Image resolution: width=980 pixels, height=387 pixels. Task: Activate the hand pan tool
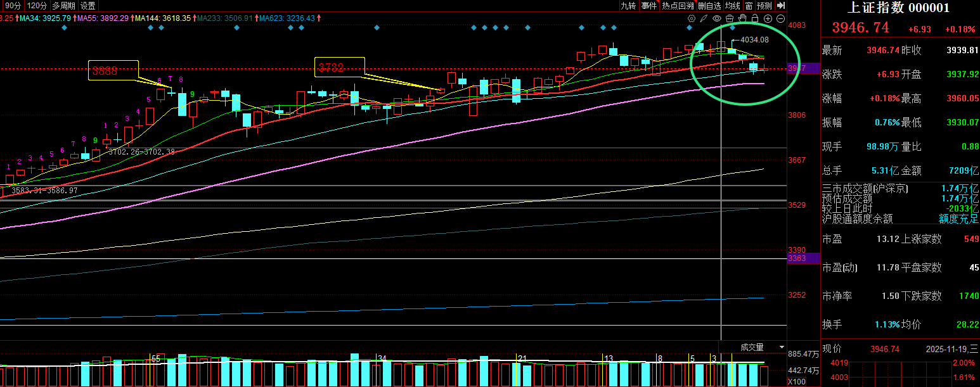pyautogui.click(x=742, y=18)
